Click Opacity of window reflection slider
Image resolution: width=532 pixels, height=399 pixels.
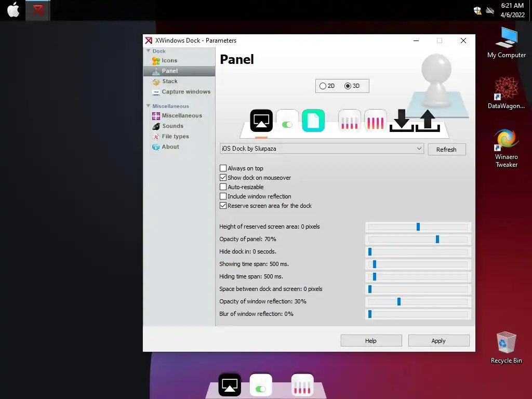point(418,302)
